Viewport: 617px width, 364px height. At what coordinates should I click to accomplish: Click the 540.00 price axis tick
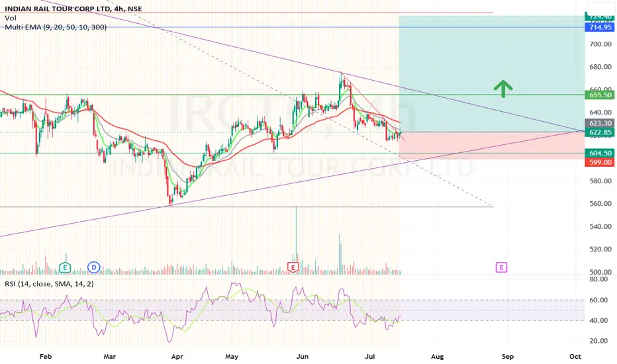coord(600,226)
